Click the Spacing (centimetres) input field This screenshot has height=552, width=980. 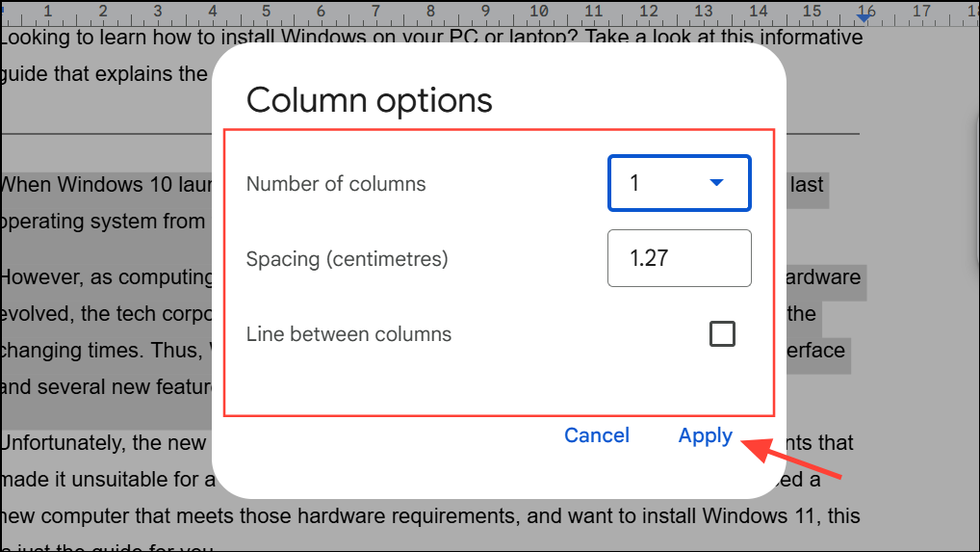[x=679, y=258]
